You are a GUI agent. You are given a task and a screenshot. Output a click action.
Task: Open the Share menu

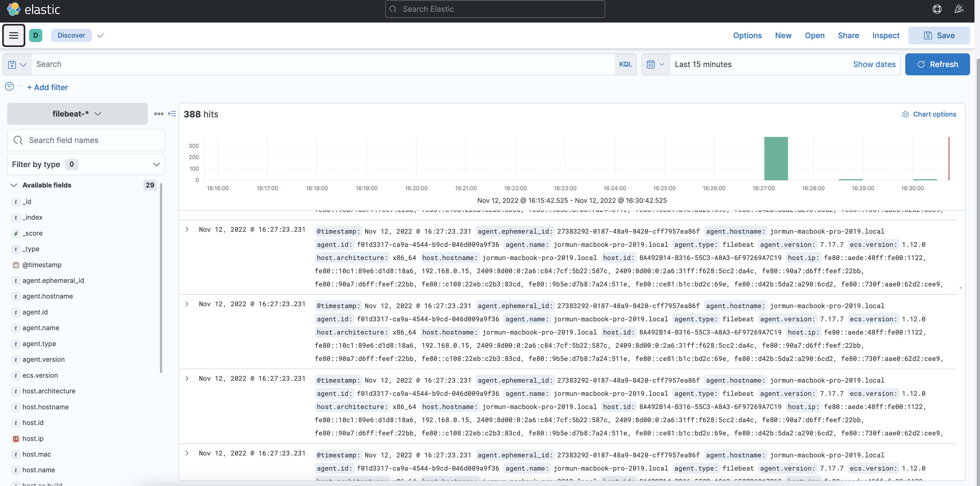tap(848, 35)
